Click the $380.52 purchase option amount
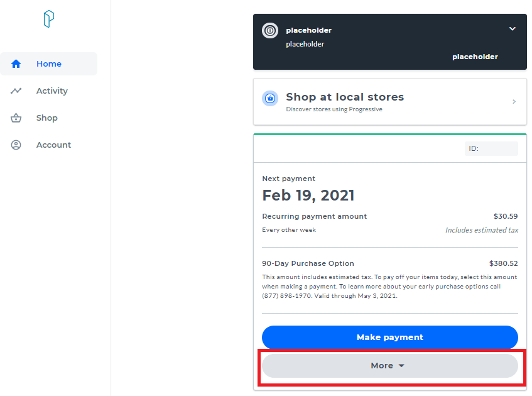532x396 pixels. pos(503,264)
